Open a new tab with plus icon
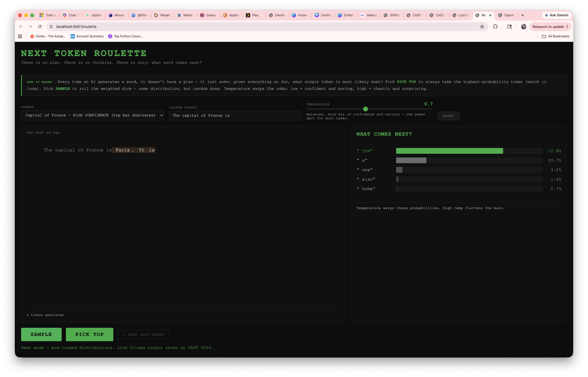Screen dimensions: 588x377 click(x=523, y=15)
